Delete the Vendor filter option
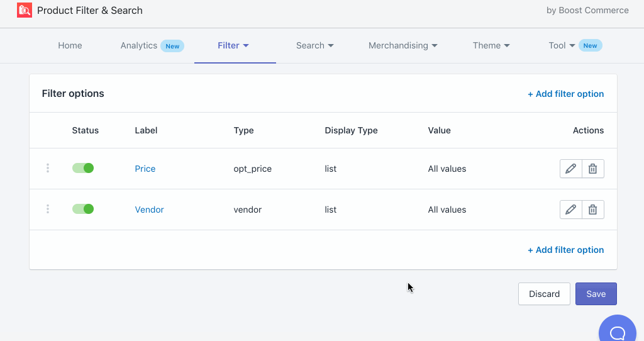644x341 pixels. click(x=592, y=210)
